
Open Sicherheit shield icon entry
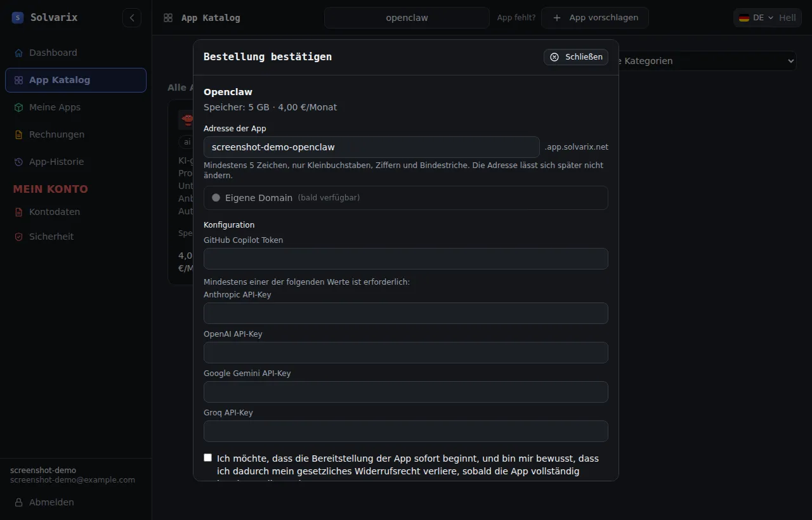click(18, 237)
